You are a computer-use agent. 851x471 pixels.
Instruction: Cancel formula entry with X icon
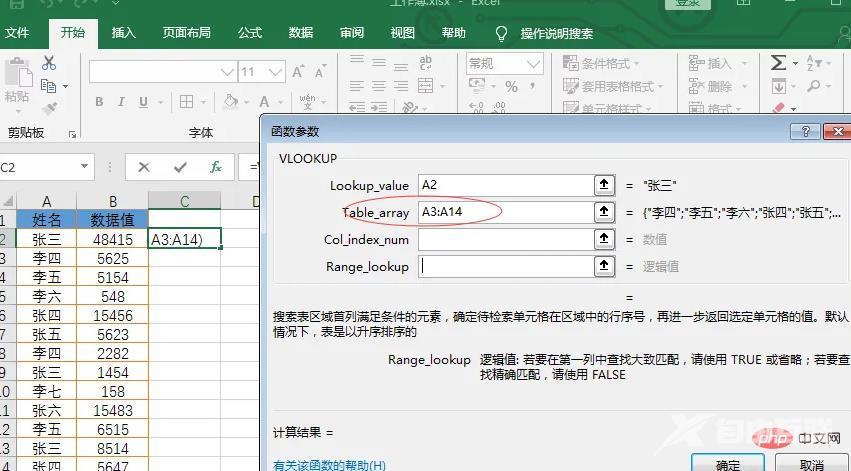[145, 167]
